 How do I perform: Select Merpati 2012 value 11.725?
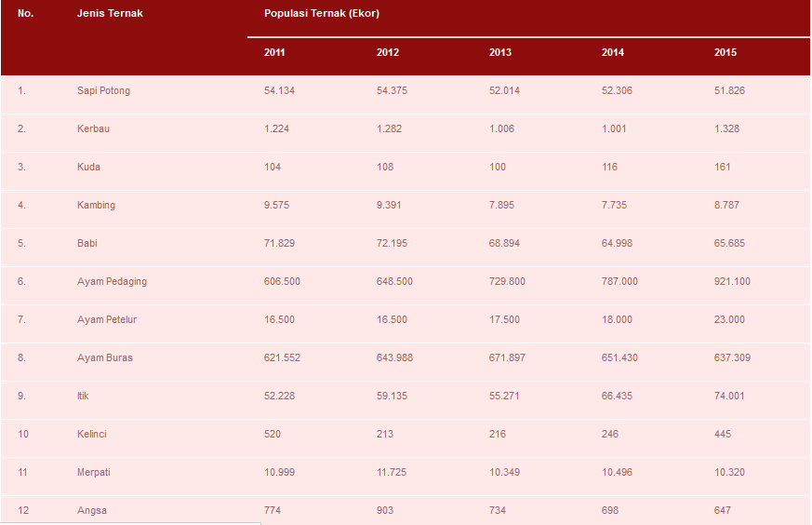coord(392,472)
